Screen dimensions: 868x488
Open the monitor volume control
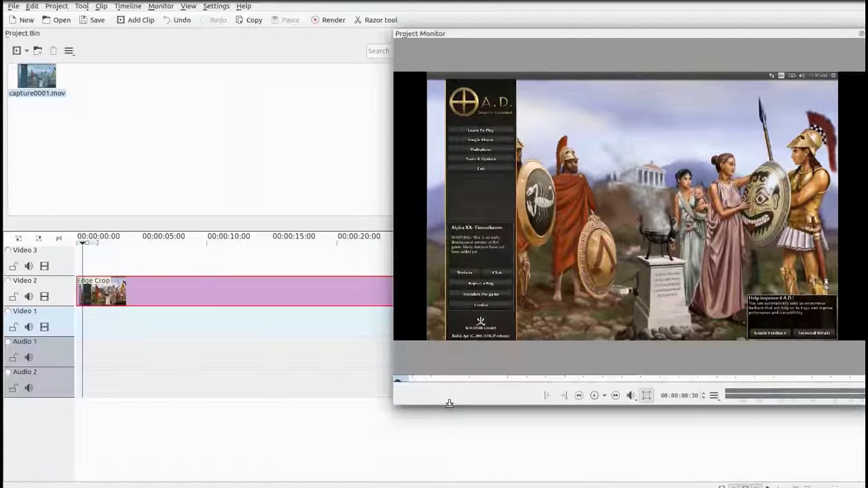[631, 396]
